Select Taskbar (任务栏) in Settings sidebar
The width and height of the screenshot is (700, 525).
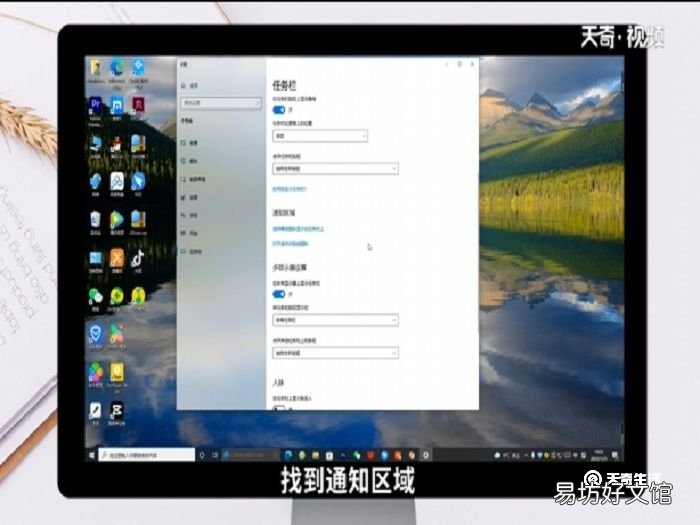192,252
